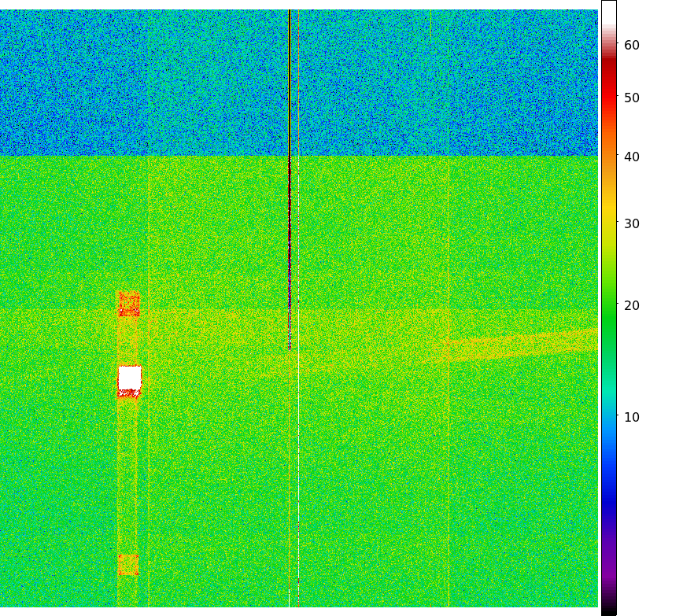Pick the green section of the colorbar

[x=608, y=315]
